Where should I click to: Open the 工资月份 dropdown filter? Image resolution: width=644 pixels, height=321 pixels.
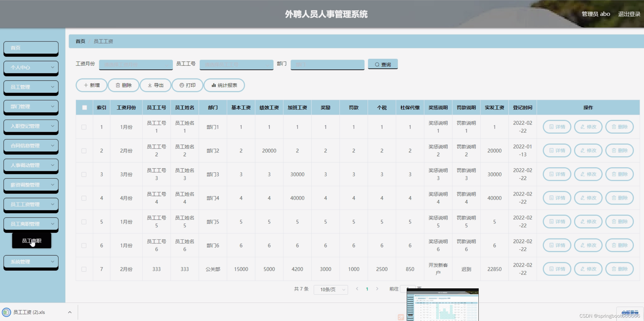click(x=136, y=65)
